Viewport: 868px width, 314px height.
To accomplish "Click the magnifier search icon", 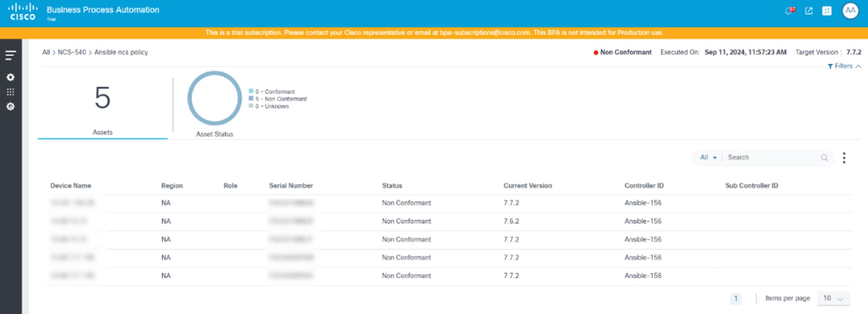I will [824, 158].
